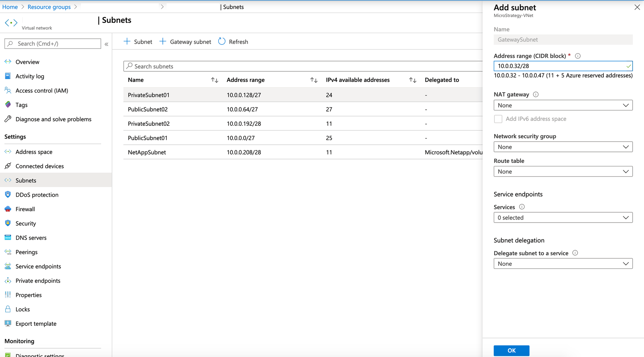Click the info icon beside Address range

578,56
